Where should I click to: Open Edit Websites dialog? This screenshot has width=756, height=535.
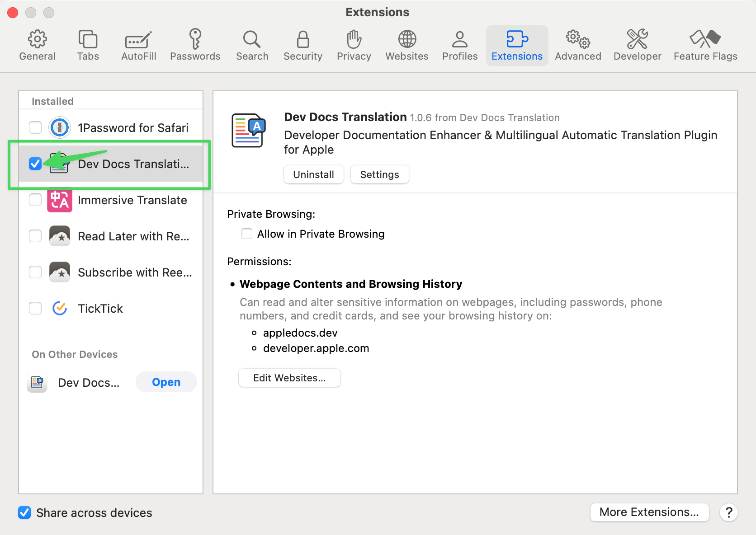click(x=289, y=378)
